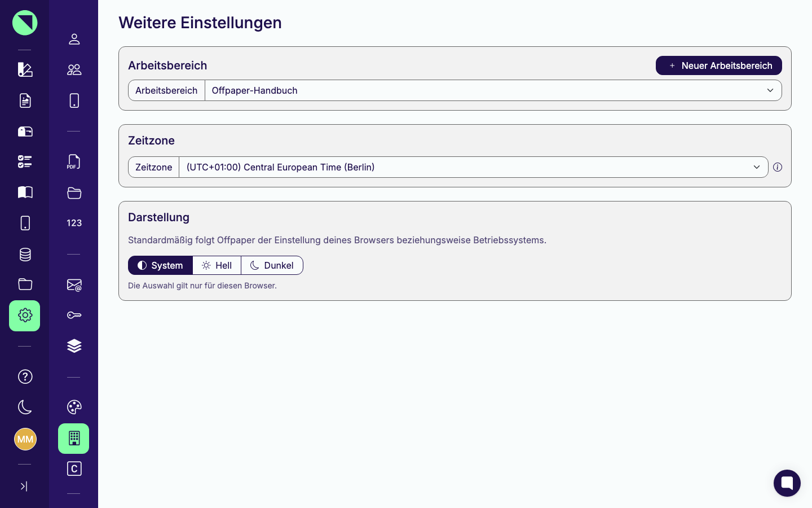
Task: Open the Zeitzone dropdown
Action: pos(474,167)
